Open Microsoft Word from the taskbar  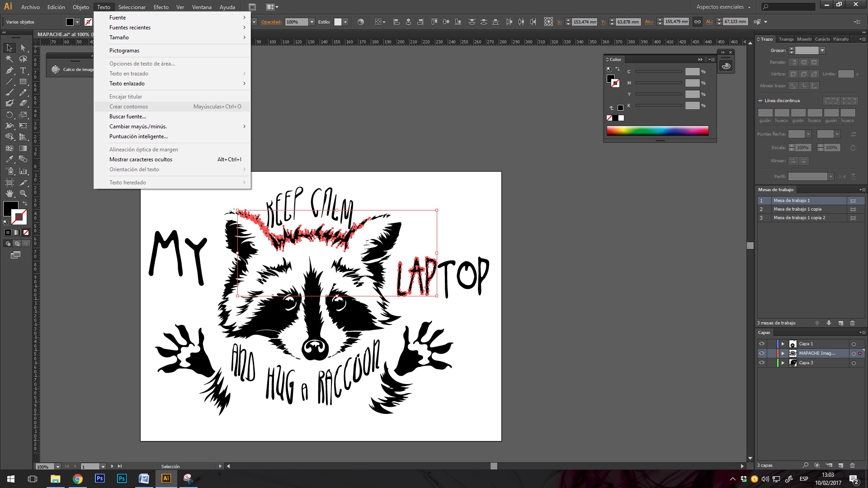click(x=144, y=479)
